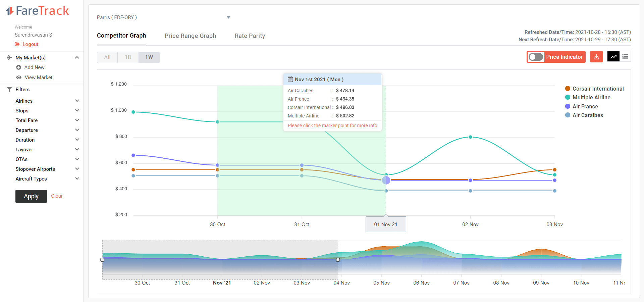Screen dimensions: 644x302
Task: Toggle Air France legend series
Action: tap(582, 106)
